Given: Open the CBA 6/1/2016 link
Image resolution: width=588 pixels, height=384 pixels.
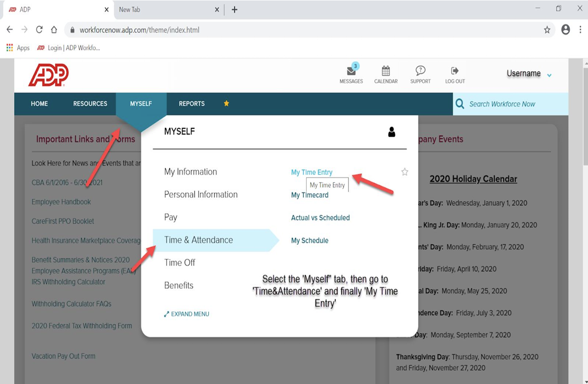Looking at the screenshot, I should (67, 183).
